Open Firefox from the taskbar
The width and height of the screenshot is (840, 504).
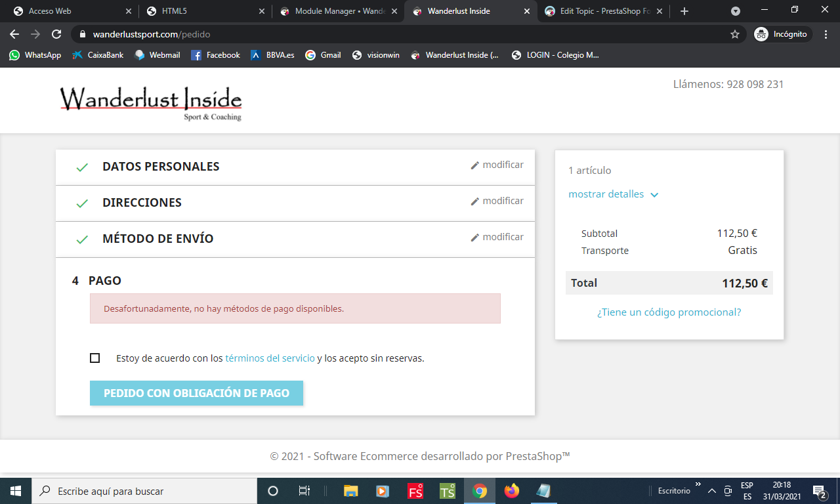point(511,491)
